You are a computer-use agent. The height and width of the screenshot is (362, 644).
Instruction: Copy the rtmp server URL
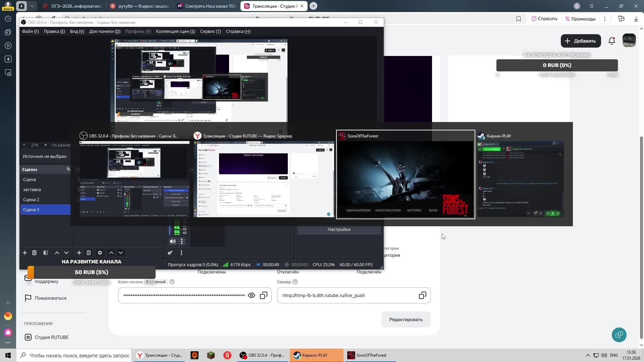click(422, 295)
